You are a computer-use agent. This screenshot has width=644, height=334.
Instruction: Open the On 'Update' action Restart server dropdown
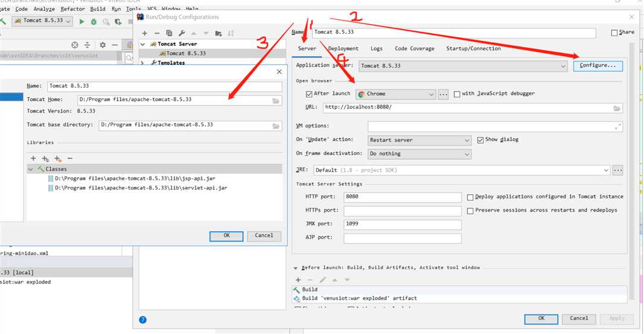coord(419,140)
